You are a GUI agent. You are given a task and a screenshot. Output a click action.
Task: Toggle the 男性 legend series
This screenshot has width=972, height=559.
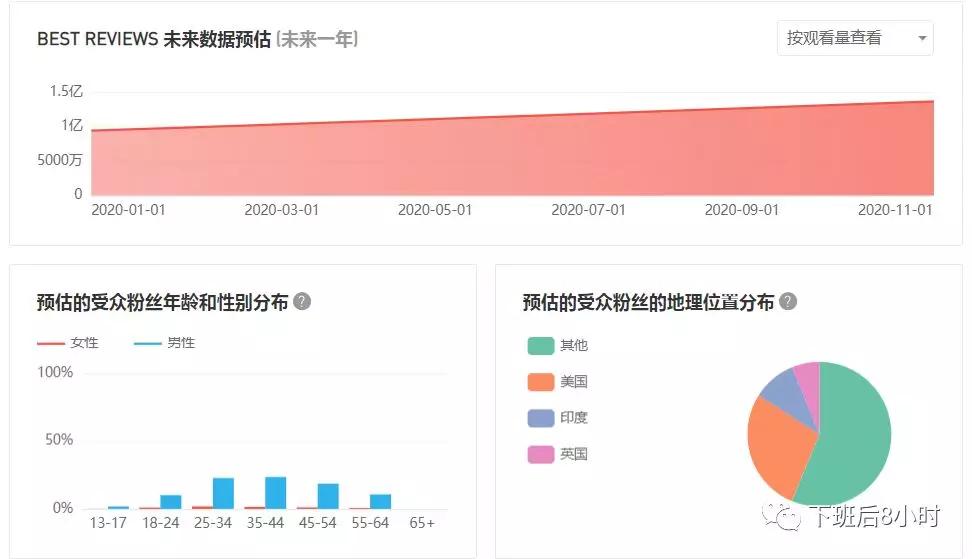point(165,343)
